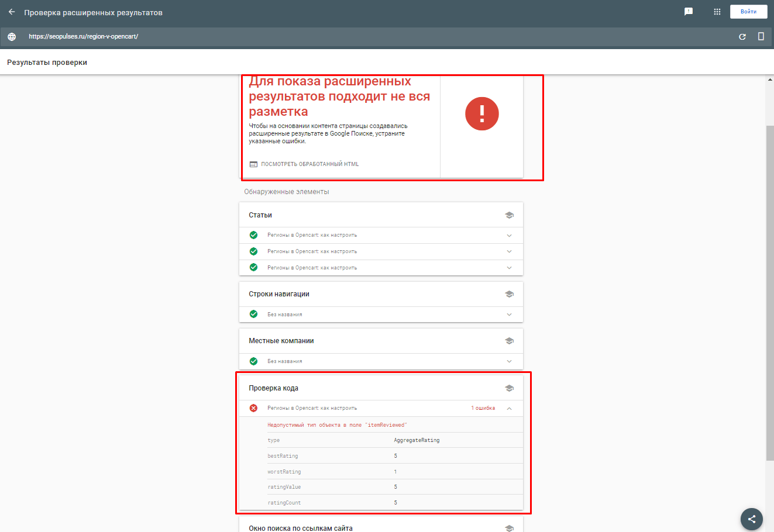Expand third Статьи item chevron
Viewport: 774px width, 532px height.
[509, 268]
